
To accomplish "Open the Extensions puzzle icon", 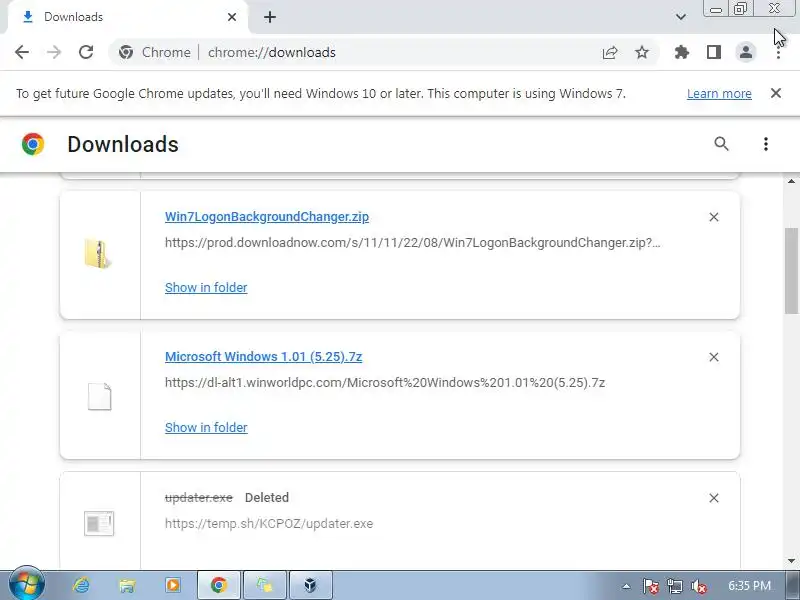I will pyautogui.click(x=682, y=52).
